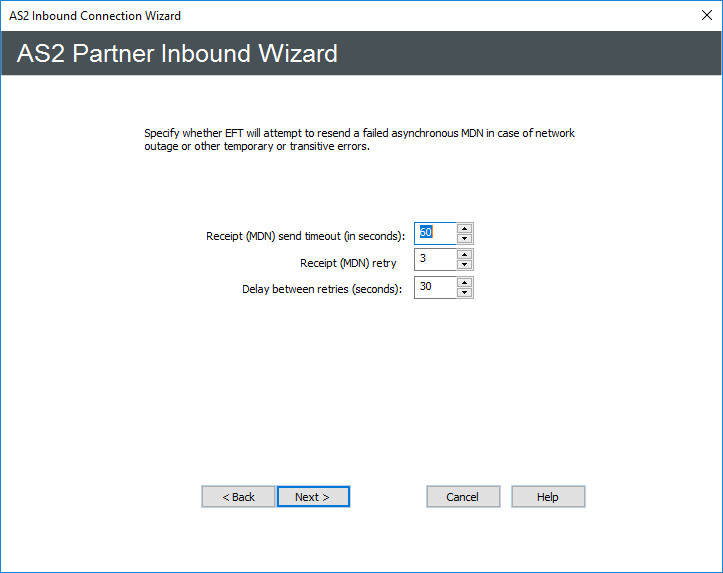This screenshot has width=723, height=573.
Task: Increment the Receipt (MDN) retry count
Action: pos(464,255)
